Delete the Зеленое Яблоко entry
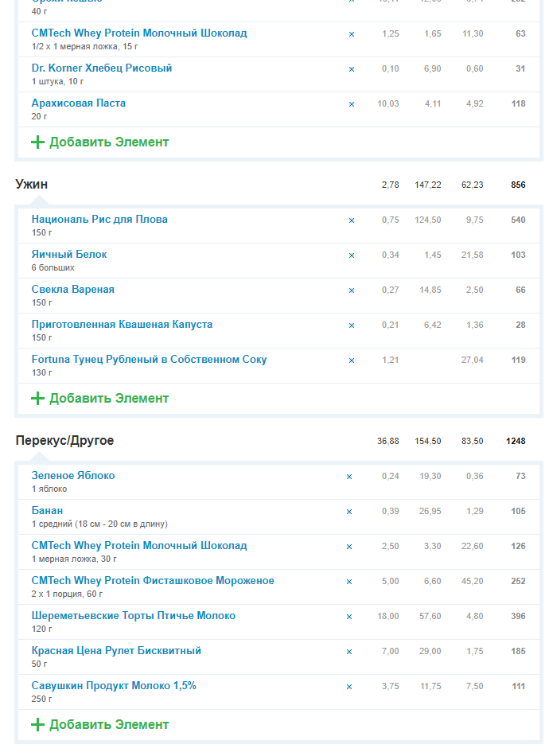549x756 pixels. coord(349,477)
